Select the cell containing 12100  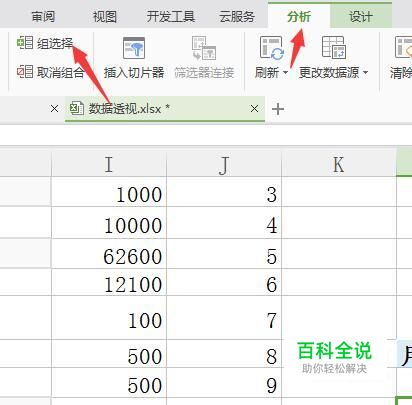click(109, 282)
